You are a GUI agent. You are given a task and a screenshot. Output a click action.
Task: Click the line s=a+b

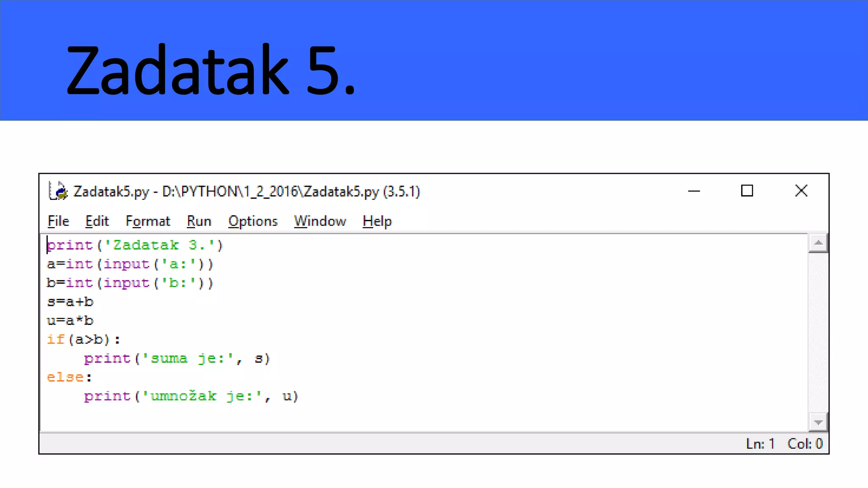[70, 302]
